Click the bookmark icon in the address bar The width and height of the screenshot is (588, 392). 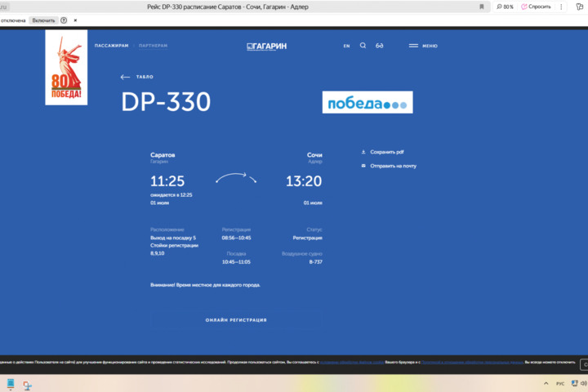pos(482,7)
